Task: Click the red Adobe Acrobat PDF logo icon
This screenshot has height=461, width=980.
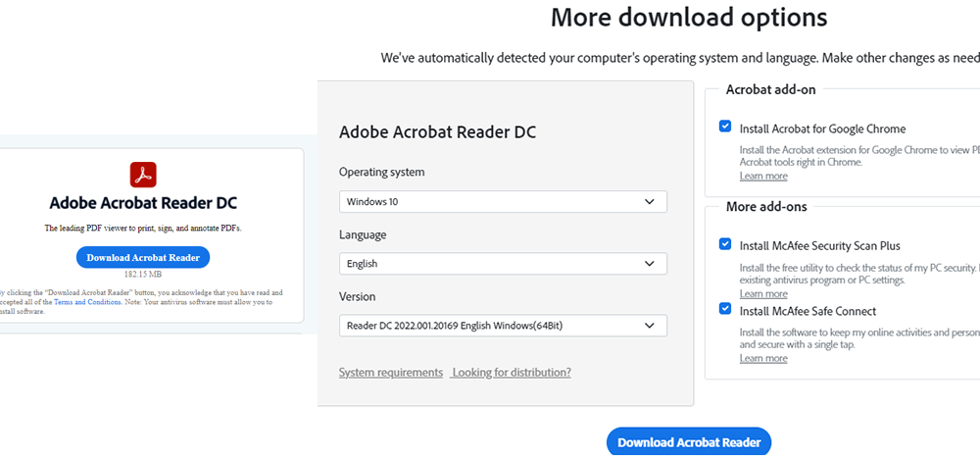Action: pyautogui.click(x=143, y=175)
